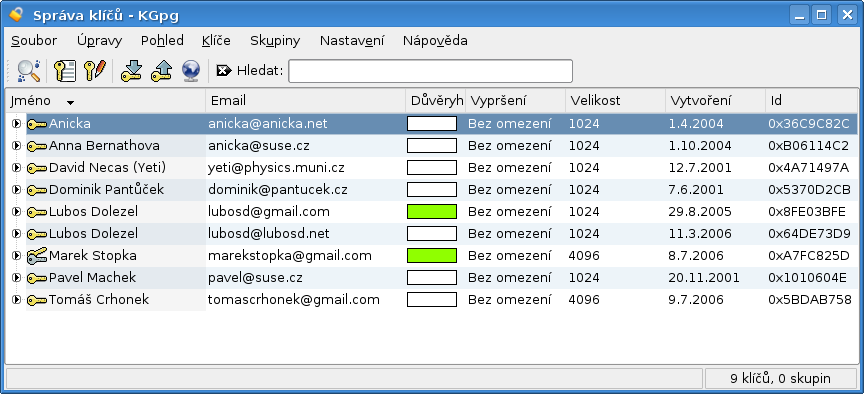Click email anicka@suse.cz
The width and height of the screenshot is (864, 394).
[x=258, y=146]
